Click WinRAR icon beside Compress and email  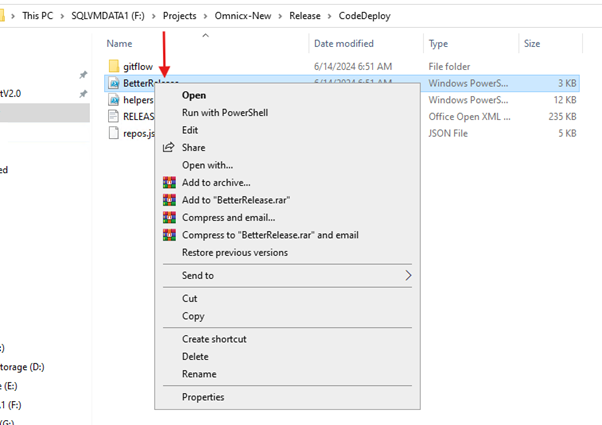coord(169,217)
